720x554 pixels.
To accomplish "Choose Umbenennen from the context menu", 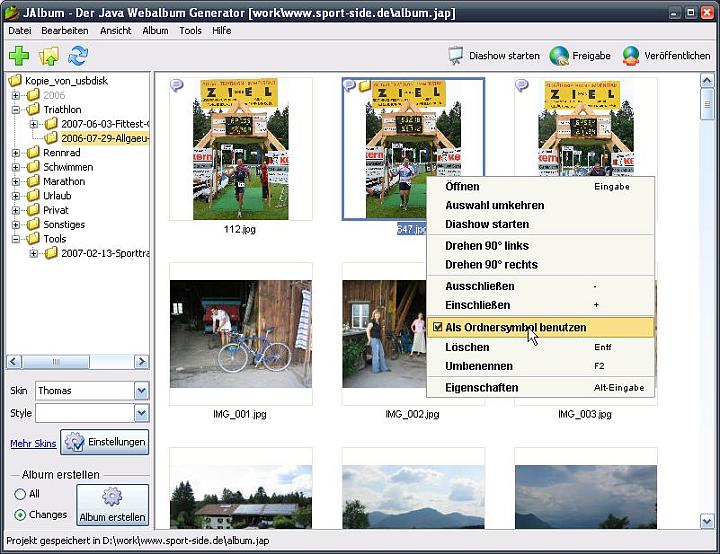I will (540, 366).
